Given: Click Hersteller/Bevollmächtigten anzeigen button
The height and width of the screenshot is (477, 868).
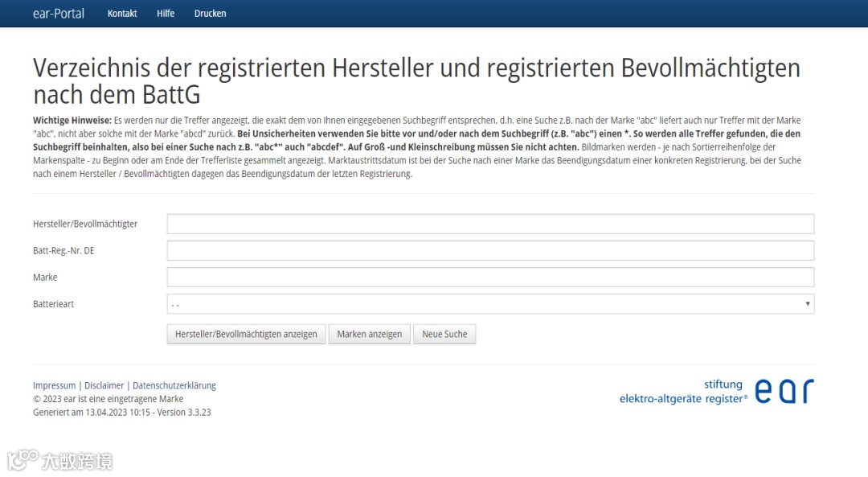Looking at the screenshot, I should (x=247, y=334).
